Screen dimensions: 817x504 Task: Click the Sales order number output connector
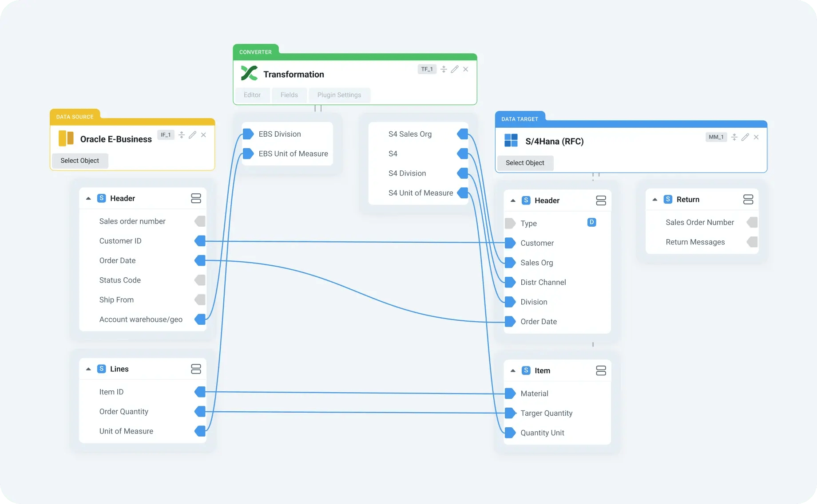pos(200,221)
